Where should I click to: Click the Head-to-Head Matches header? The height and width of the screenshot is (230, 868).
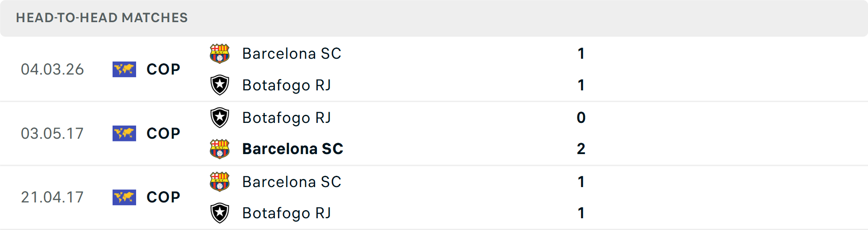[102, 18]
